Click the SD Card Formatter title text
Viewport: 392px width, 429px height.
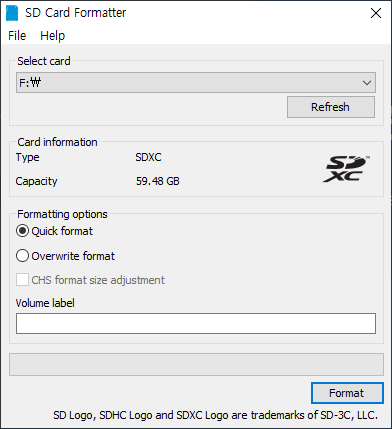pyautogui.click(x=76, y=13)
